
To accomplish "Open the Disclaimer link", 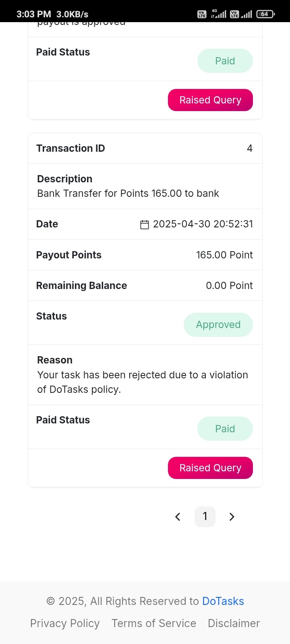I will tap(234, 623).
